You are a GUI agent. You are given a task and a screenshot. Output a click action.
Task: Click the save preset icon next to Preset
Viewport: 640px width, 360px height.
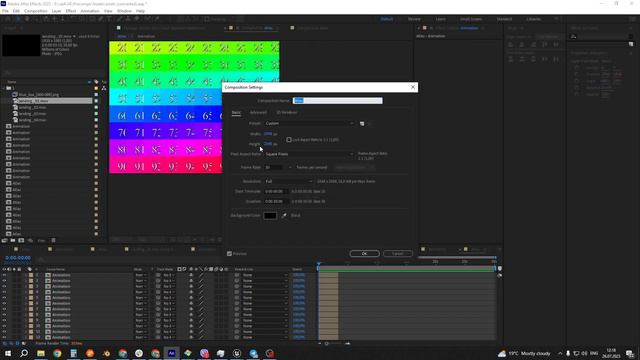tap(362, 123)
